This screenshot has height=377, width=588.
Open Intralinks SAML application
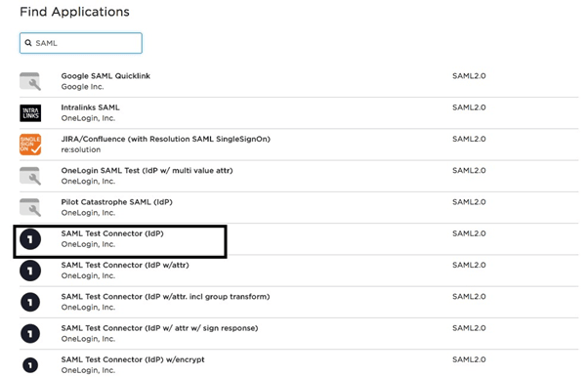[x=91, y=107]
